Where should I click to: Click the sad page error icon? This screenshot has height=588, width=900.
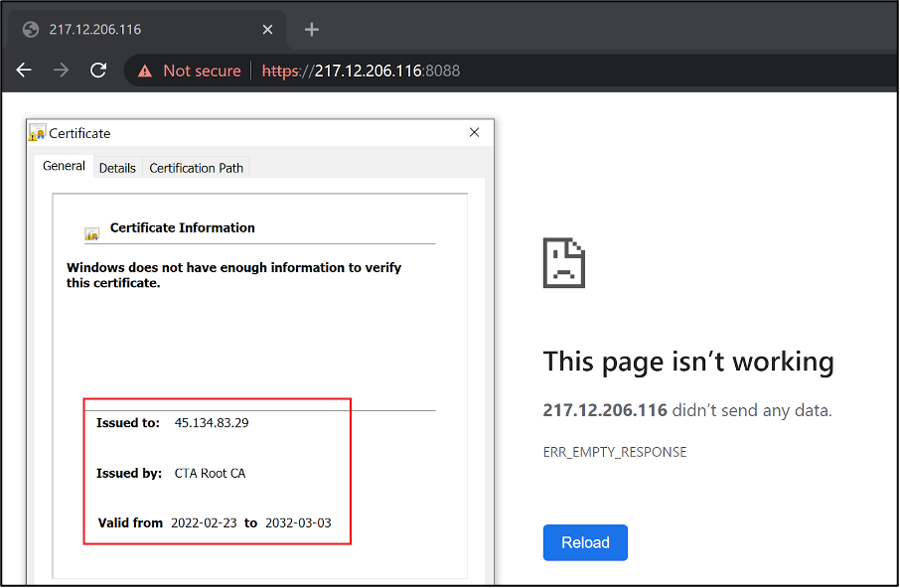click(x=563, y=263)
